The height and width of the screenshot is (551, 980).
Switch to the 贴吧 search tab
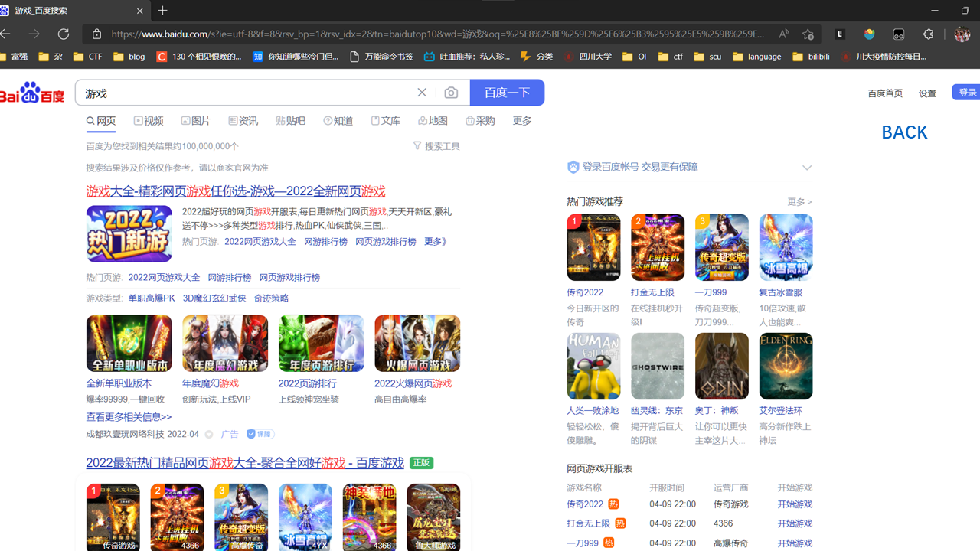291,121
